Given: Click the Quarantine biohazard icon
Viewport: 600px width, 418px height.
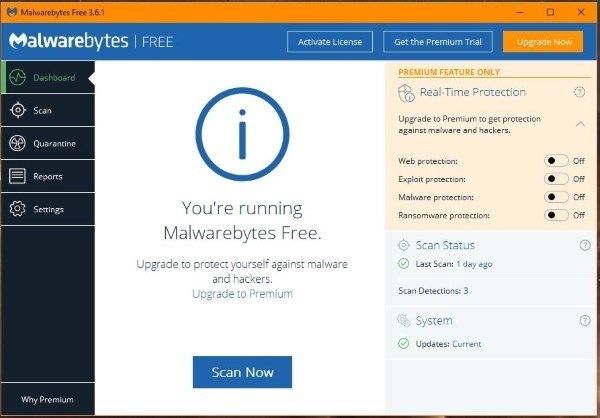Looking at the screenshot, I should tap(17, 143).
